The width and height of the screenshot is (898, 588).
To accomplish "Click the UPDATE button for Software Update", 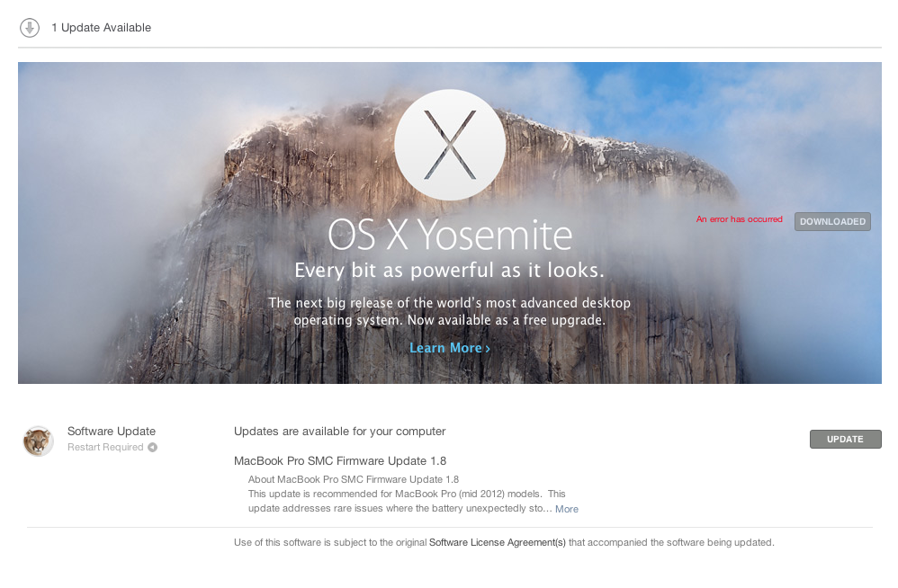I will 845,439.
